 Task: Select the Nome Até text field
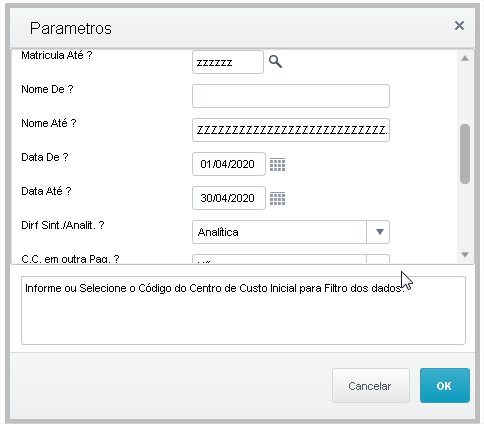point(291,130)
